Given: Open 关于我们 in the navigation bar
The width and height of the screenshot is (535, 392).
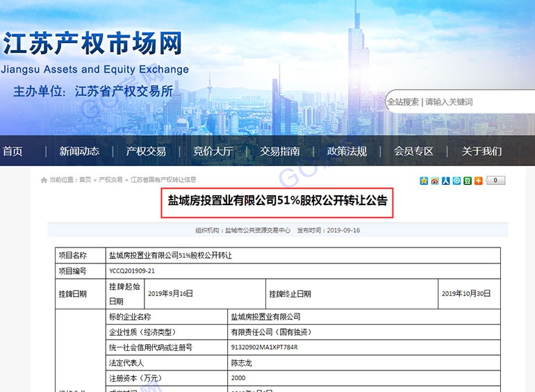Looking at the screenshot, I should pos(481,151).
